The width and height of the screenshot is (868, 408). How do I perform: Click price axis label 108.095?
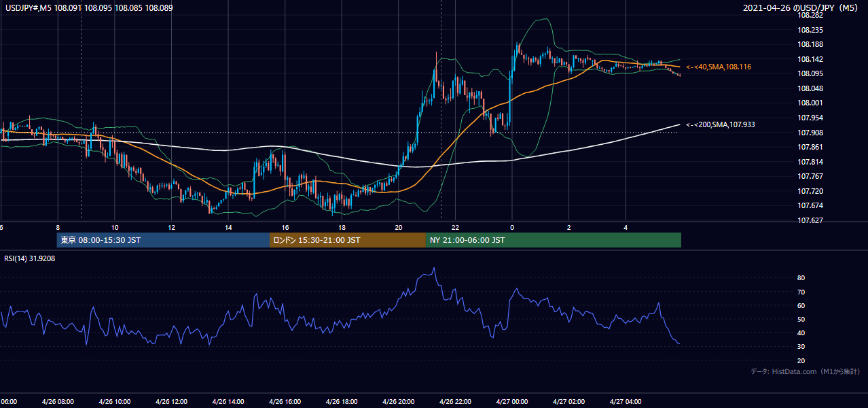pyautogui.click(x=810, y=73)
